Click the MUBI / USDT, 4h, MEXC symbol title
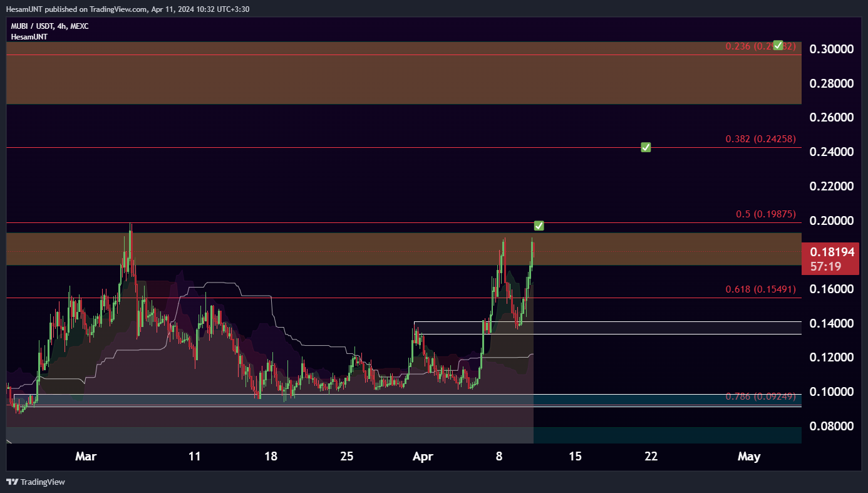This screenshot has height=493, width=868. click(49, 26)
